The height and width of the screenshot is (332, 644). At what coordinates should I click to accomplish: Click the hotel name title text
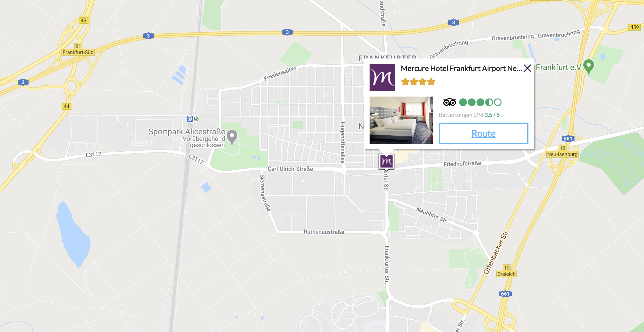coord(461,68)
